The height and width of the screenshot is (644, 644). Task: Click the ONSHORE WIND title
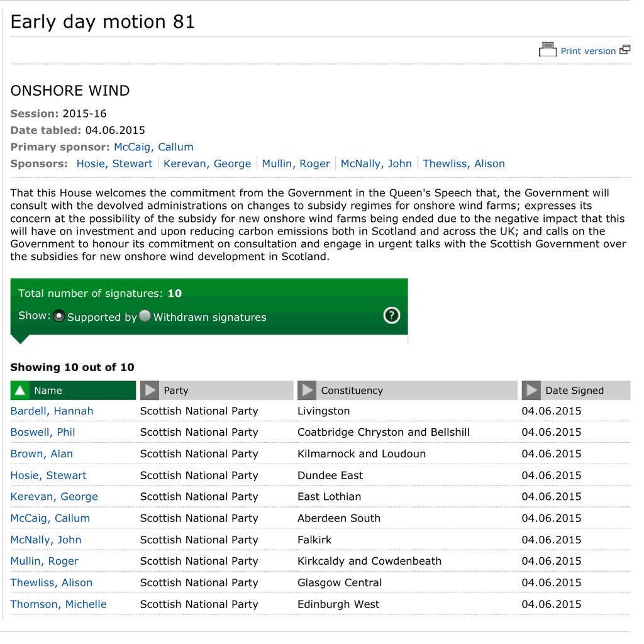click(70, 91)
